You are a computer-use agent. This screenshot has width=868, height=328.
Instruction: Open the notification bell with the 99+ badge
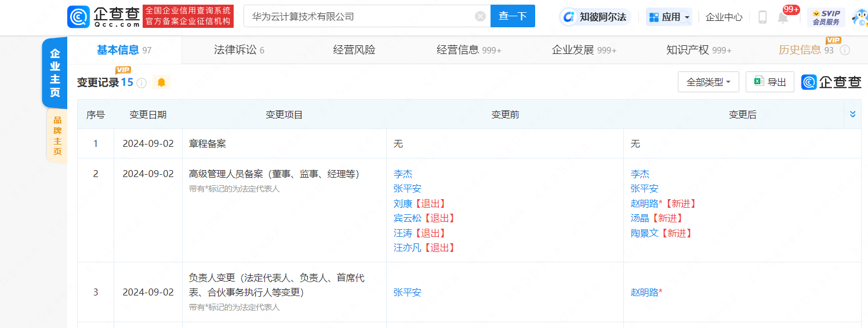click(783, 17)
